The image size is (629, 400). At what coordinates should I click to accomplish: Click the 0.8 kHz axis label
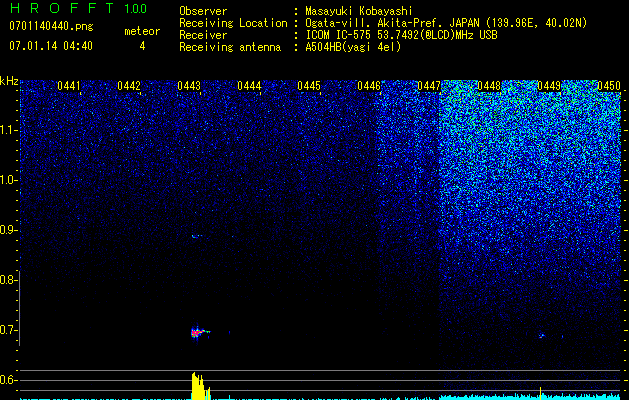pyautogui.click(x=8, y=280)
